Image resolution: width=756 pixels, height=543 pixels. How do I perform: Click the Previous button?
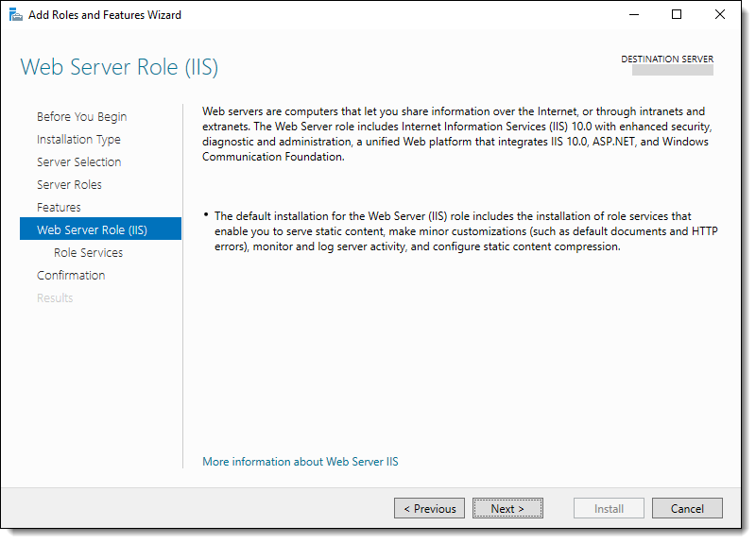429,509
